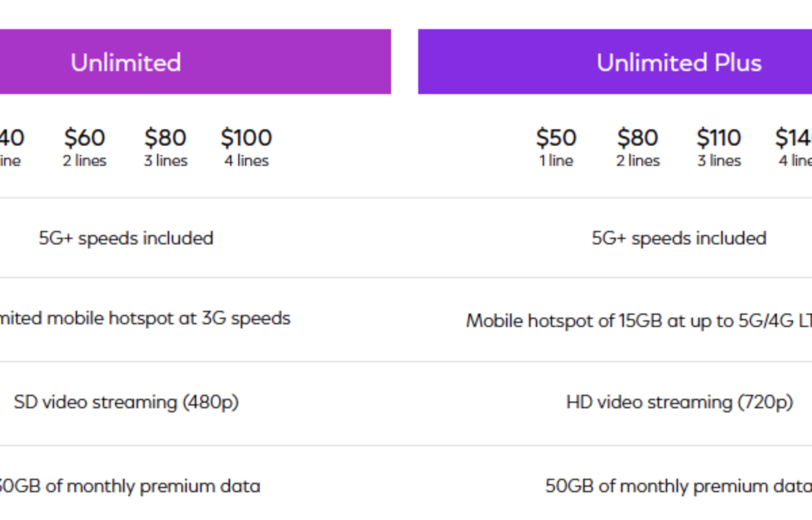Select the Unlimited Plus plan header
This screenshot has width=812, height=520.
tap(679, 62)
